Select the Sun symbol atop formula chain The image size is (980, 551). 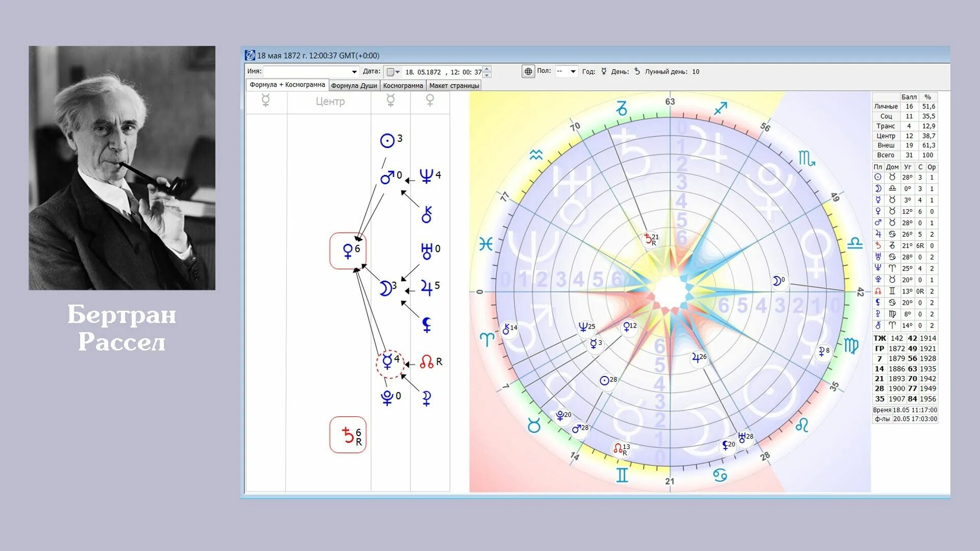coord(387,140)
